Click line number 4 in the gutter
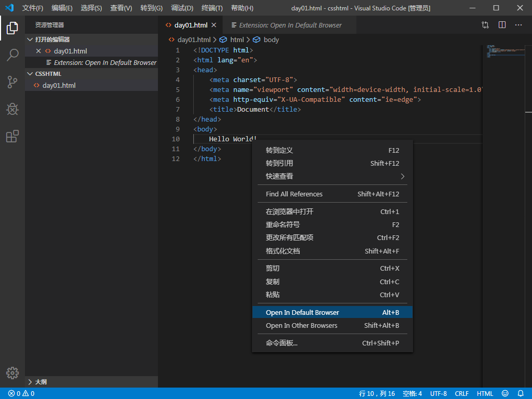 coord(178,79)
